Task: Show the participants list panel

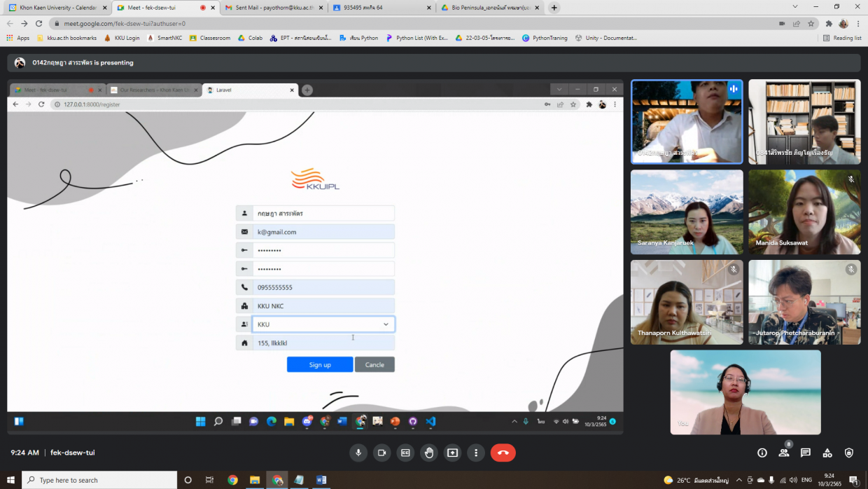Action: [x=784, y=453]
